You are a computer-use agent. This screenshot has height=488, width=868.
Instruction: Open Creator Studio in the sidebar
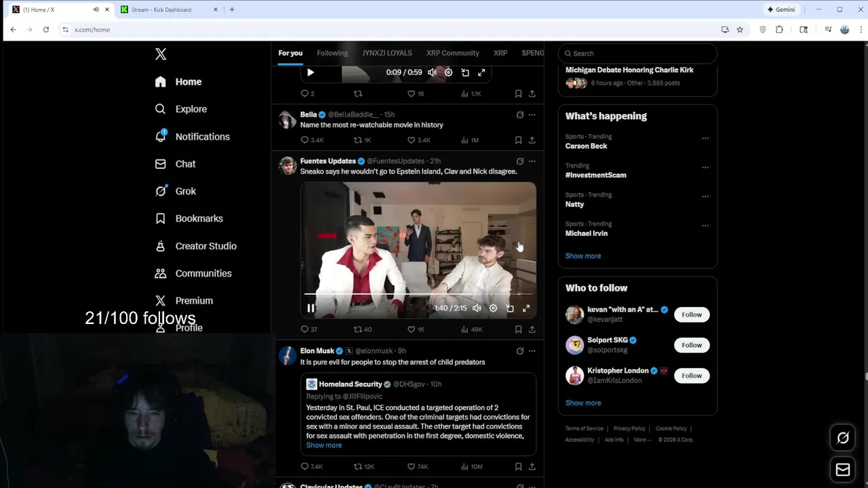[x=195, y=246]
